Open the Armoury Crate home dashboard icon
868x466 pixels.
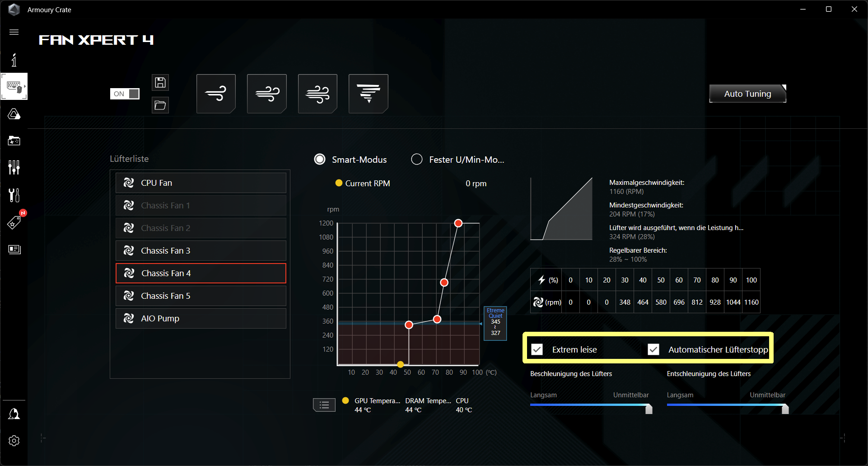[x=14, y=60]
